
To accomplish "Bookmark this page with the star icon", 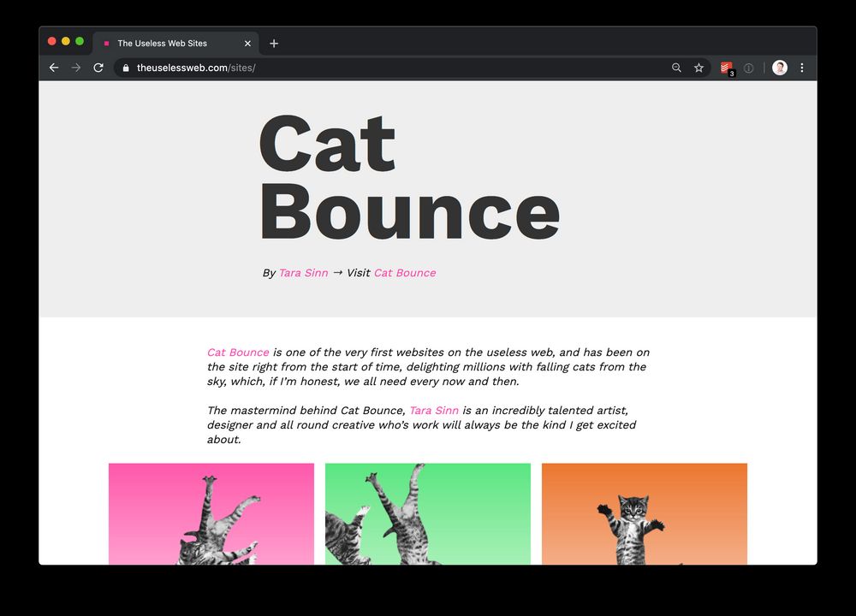I will click(x=698, y=68).
